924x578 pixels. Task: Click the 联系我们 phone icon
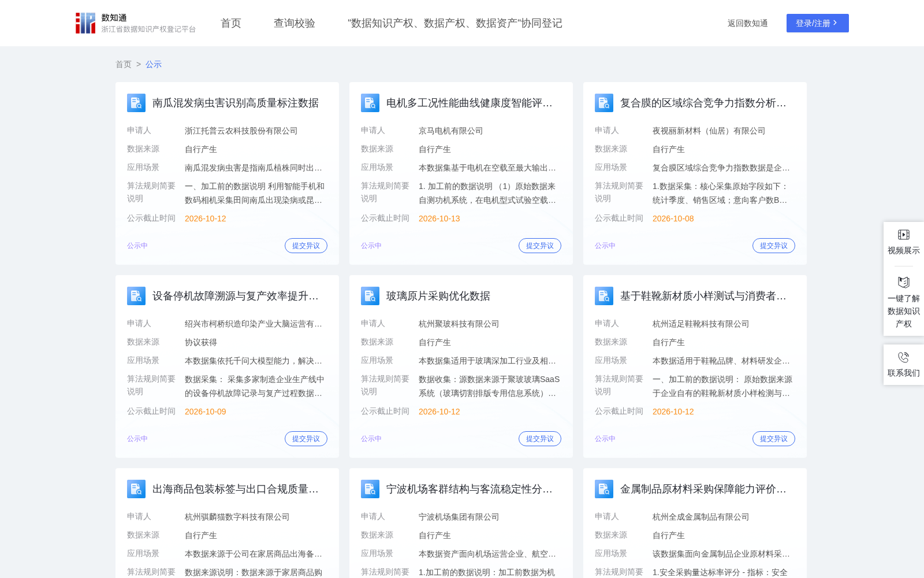(904, 357)
